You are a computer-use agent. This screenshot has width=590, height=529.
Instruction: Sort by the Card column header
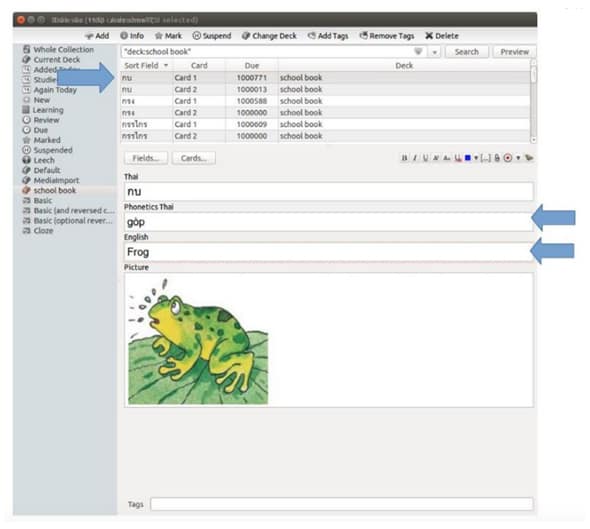point(199,65)
